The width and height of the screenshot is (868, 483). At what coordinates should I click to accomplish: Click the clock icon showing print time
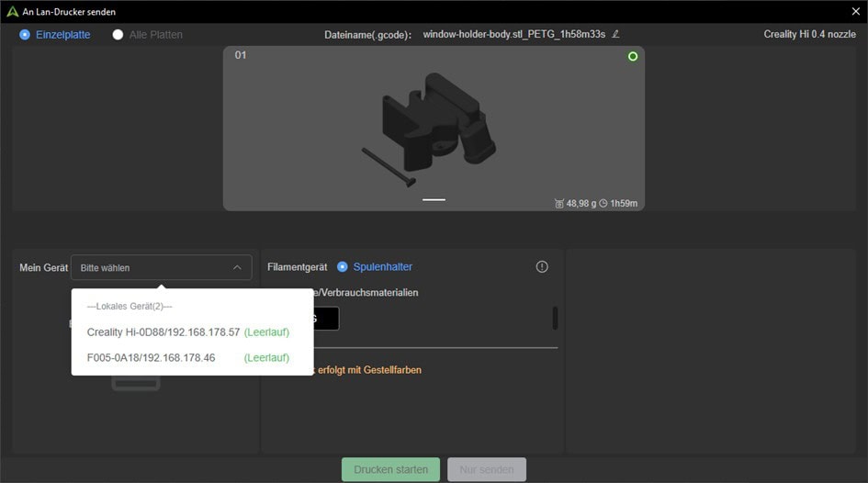click(x=603, y=204)
